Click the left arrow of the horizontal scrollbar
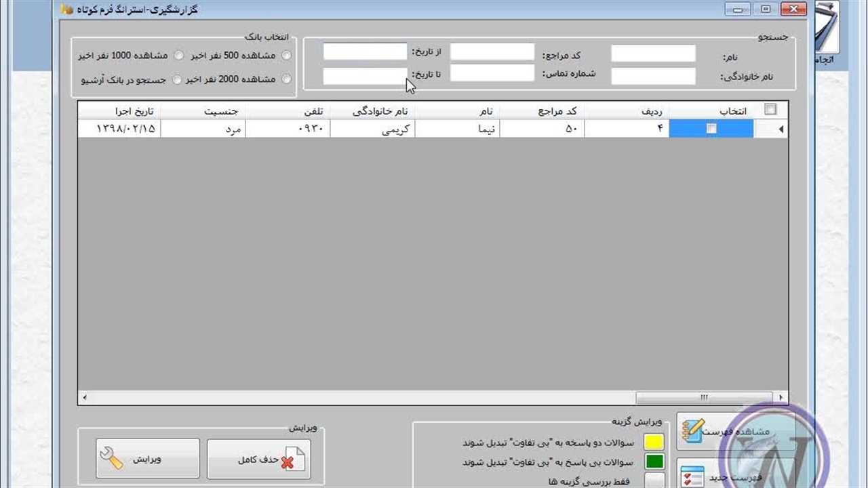Viewport: 868px width, 488px height. [x=85, y=398]
